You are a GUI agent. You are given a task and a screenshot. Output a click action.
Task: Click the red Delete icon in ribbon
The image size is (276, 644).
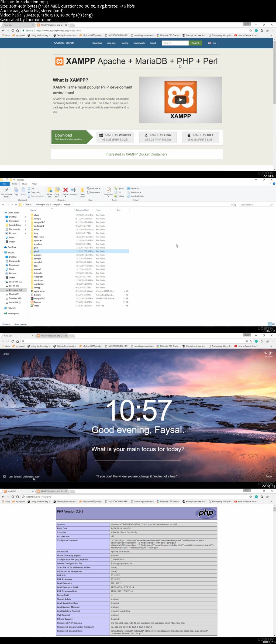tap(65, 190)
